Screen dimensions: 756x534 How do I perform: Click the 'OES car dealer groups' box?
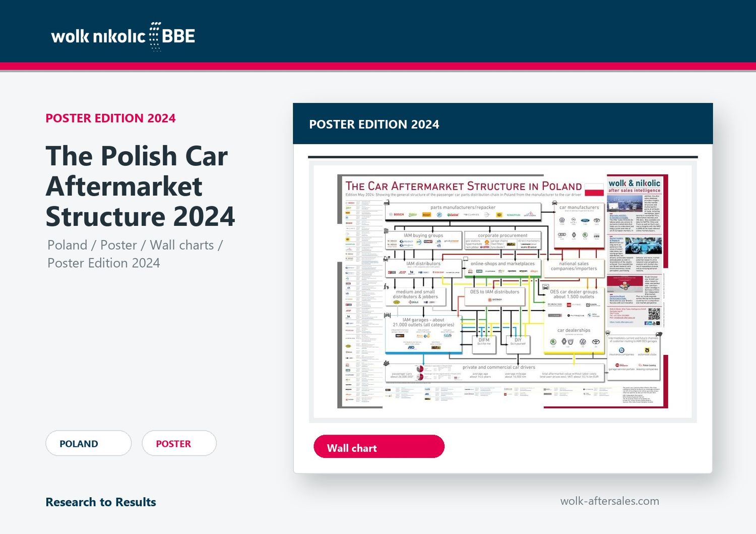[574, 306]
